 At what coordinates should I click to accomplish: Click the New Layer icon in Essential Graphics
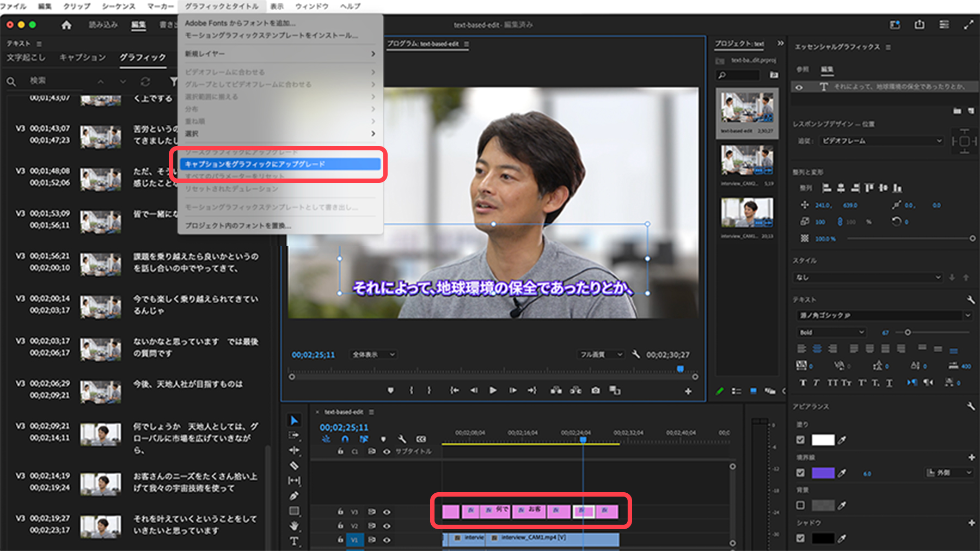click(x=971, y=111)
